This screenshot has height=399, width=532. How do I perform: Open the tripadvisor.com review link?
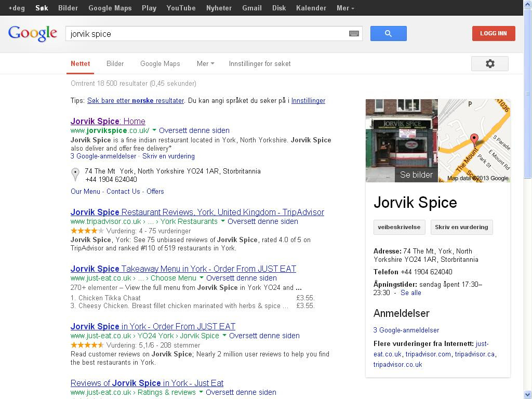click(x=428, y=354)
